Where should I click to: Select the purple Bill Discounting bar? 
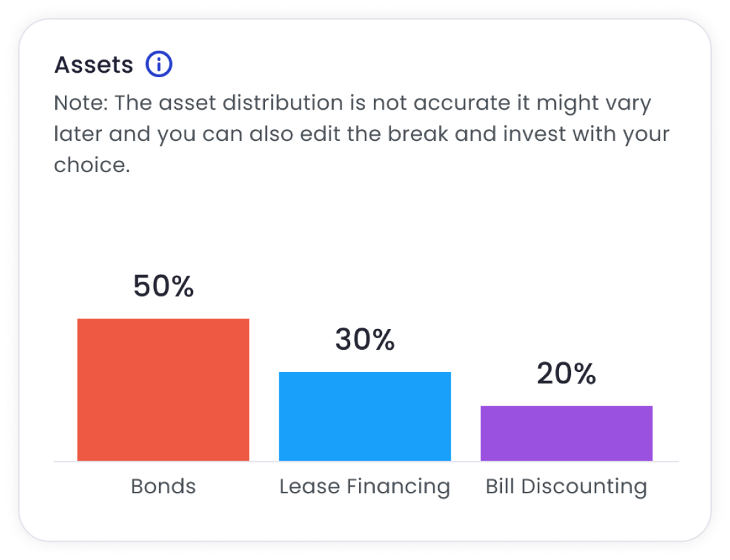[566, 433]
